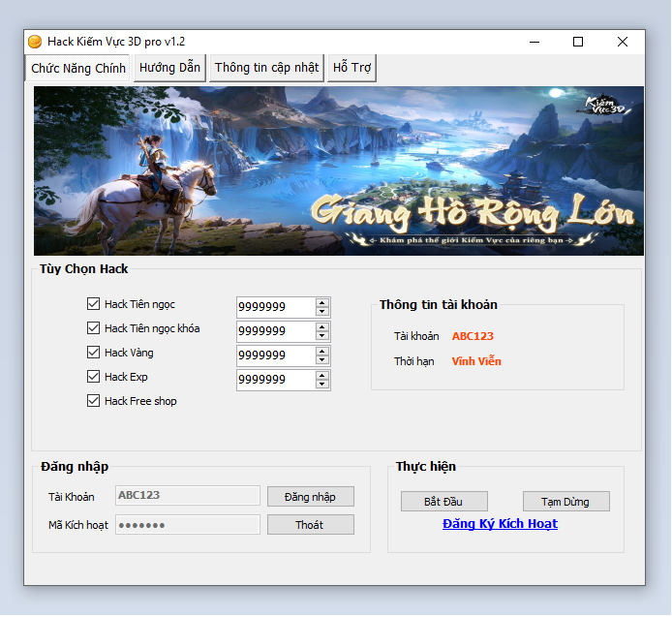Image resolution: width=672 pixels, height=617 pixels.
Task: Open the Thông tin cập nhật tab
Action: pyautogui.click(x=266, y=68)
